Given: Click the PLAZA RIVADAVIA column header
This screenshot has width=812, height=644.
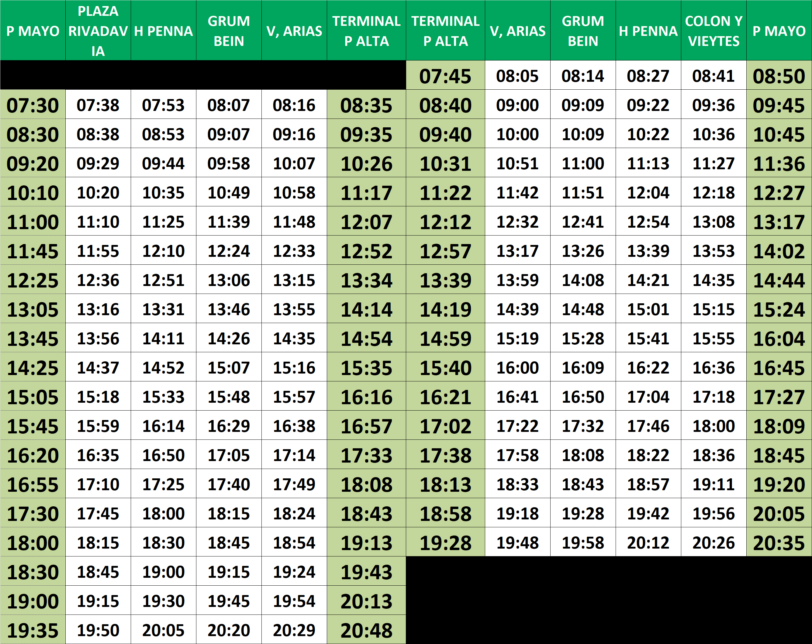Looking at the screenshot, I should point(98,30).
